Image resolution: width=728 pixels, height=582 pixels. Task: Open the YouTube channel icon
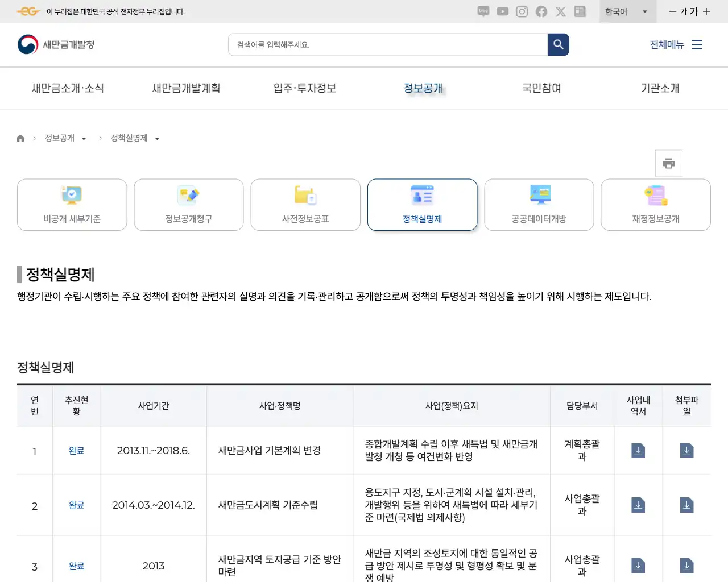coord(502,11)
